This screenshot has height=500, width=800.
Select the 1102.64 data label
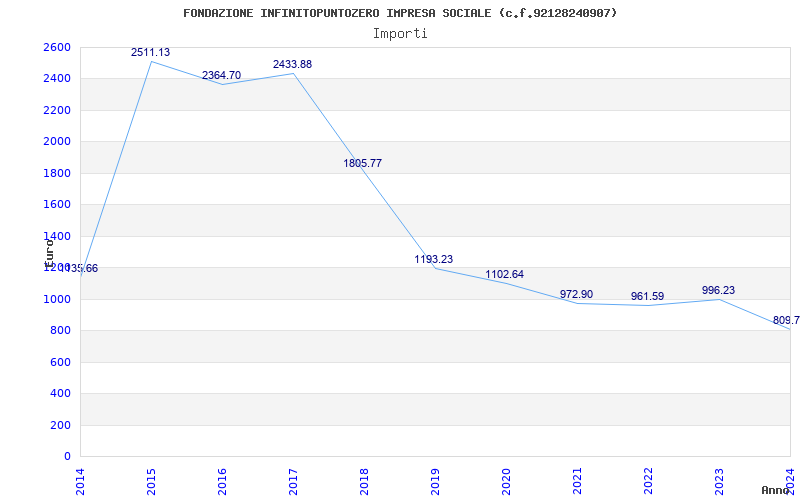tap(505, 274)
